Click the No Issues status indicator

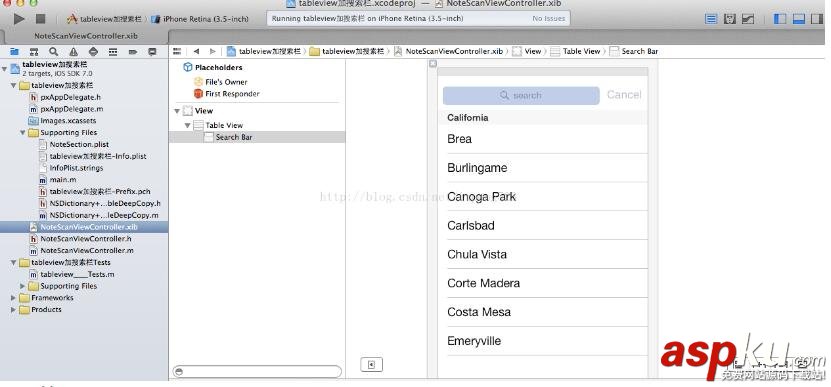pos(549,19)
